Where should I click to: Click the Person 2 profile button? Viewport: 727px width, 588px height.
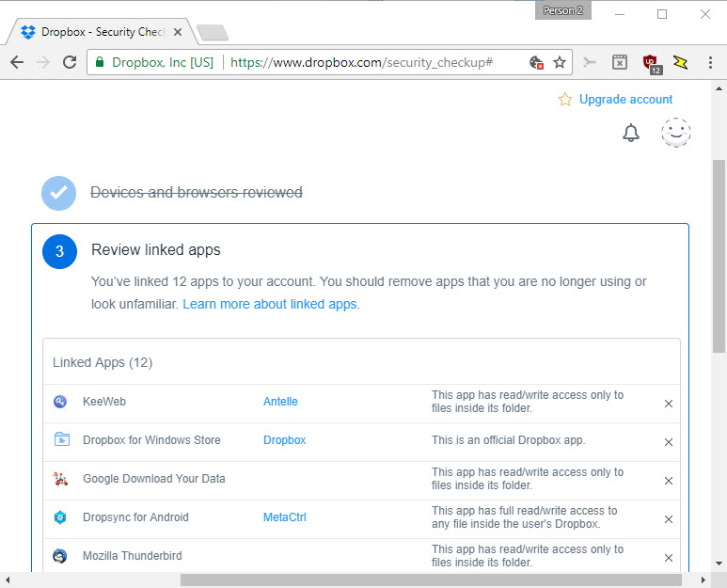[563, 10]
